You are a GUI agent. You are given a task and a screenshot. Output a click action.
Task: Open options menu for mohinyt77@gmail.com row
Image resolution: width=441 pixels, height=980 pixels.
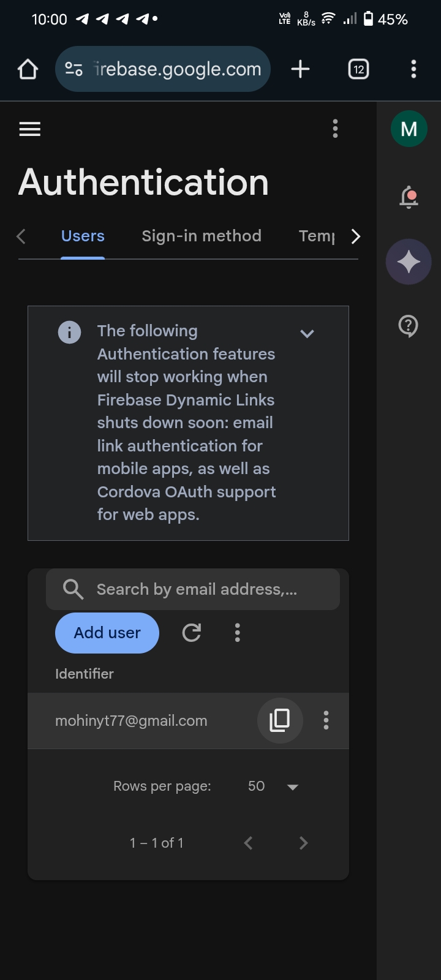pyautogui.click(x=326, y=720)
